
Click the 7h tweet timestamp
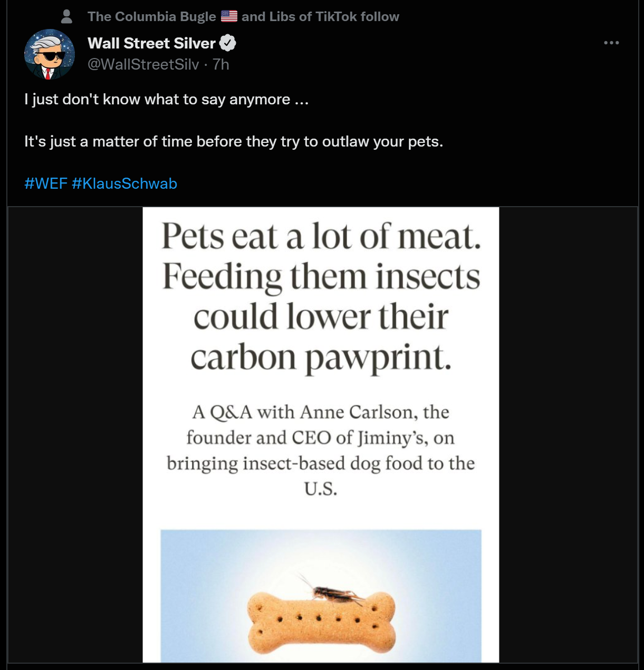coord(220,64)
